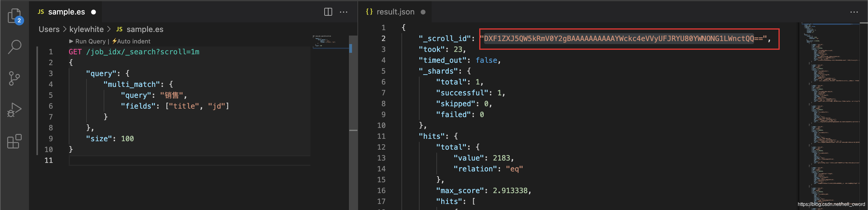Click the "_shards" key line
The image size is (868, 210).
445,71
